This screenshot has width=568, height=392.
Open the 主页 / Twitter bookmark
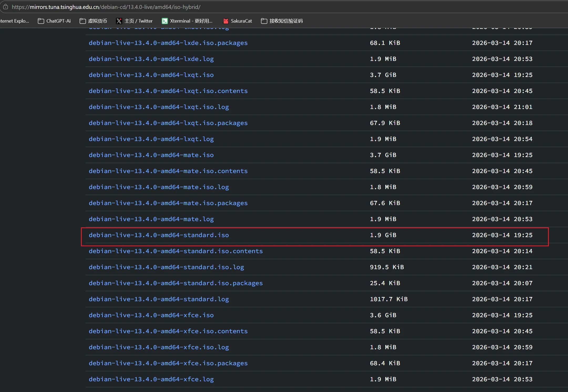[x=134, y=21]
